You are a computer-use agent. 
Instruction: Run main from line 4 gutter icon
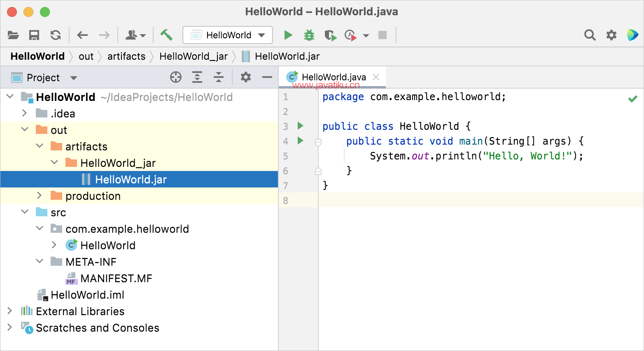coord(301,140)
